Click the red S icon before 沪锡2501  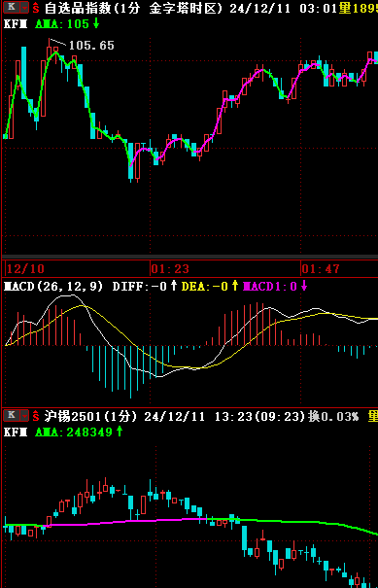36,416
